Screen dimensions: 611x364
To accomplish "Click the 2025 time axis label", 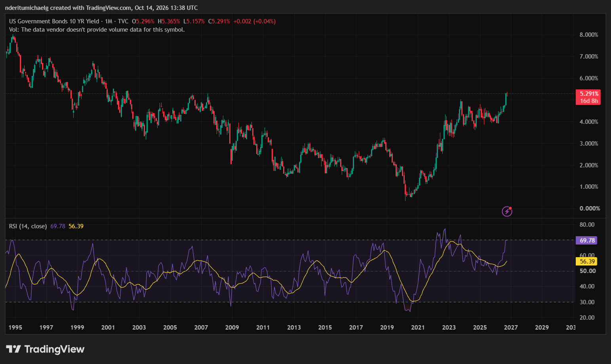I will point(480,328).
